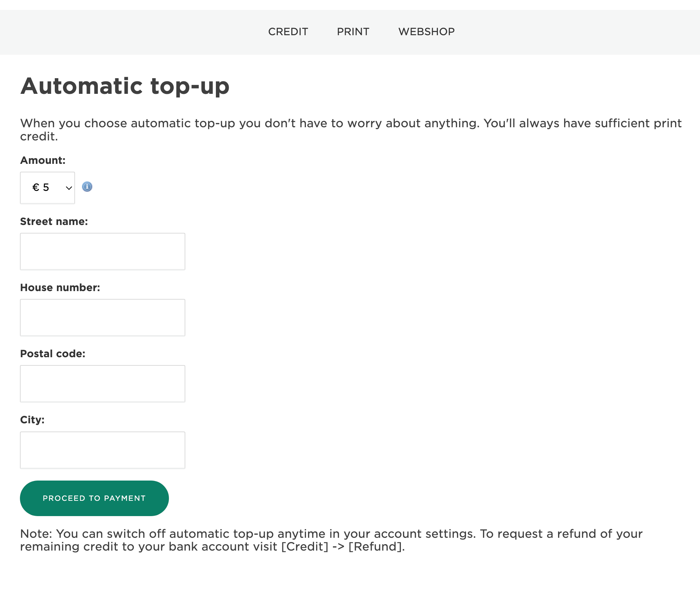Viewport: 700px width, 595px height.
Task: Click the note mentioning [Credit] -> [Refund]
Action: click(x=332, y=540)
